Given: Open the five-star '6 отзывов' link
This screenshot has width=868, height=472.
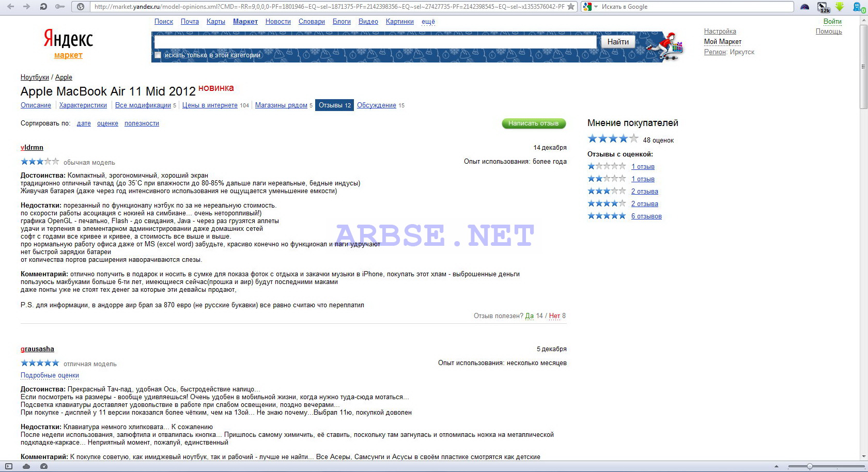Looking at the screenshot, I should 646,216.
